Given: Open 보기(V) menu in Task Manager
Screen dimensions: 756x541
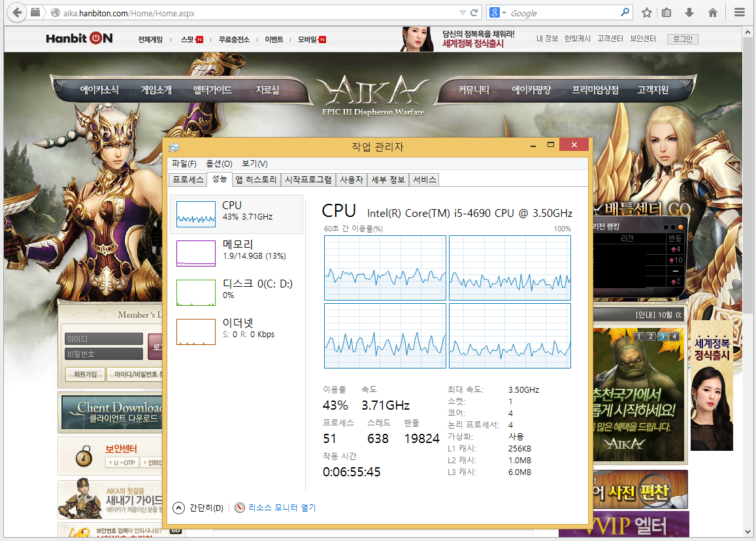Looking at the screenshot, I should (x=254, y=164).
